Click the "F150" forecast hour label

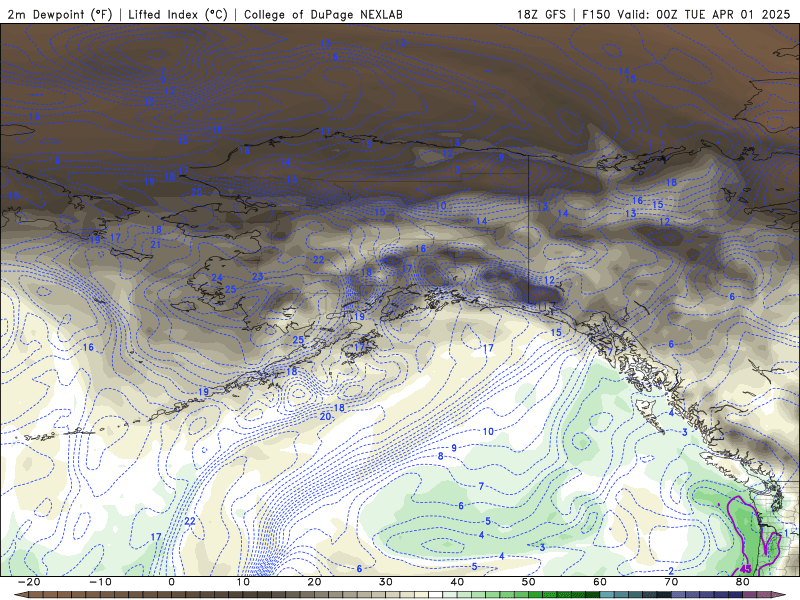(x=596, y=14)
